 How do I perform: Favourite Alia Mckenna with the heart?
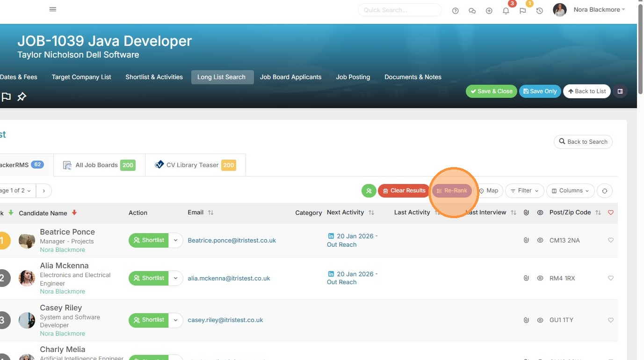(x=610, y=278)
